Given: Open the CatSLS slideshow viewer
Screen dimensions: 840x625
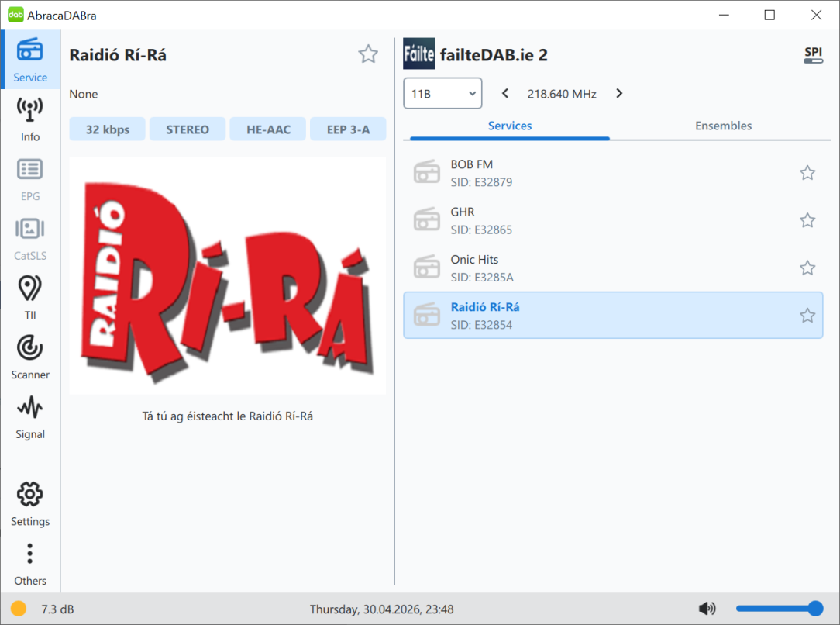Looking at the screenshot, I should tap(30, 239).
